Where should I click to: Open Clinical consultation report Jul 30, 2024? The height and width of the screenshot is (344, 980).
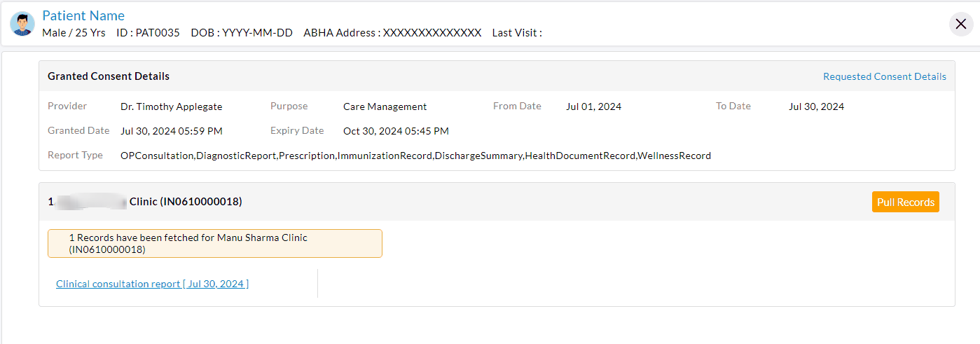pyautogui.click(x=152, y=284)
